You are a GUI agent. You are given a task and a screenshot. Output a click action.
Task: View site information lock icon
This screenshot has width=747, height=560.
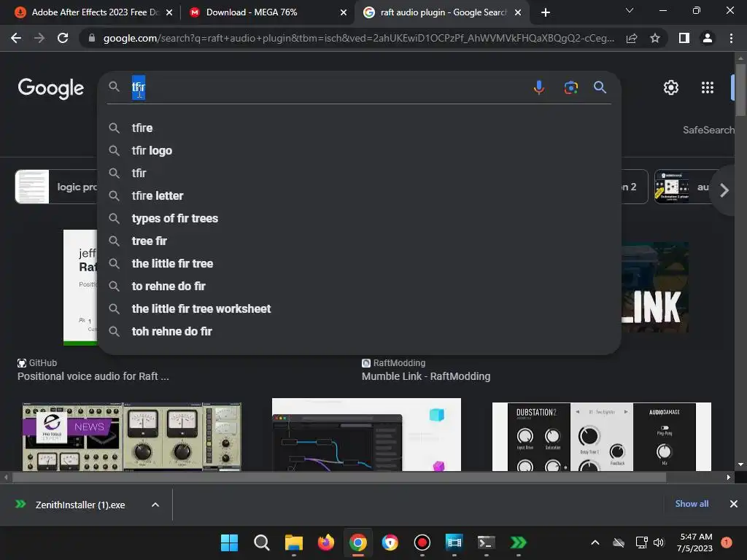92,38
